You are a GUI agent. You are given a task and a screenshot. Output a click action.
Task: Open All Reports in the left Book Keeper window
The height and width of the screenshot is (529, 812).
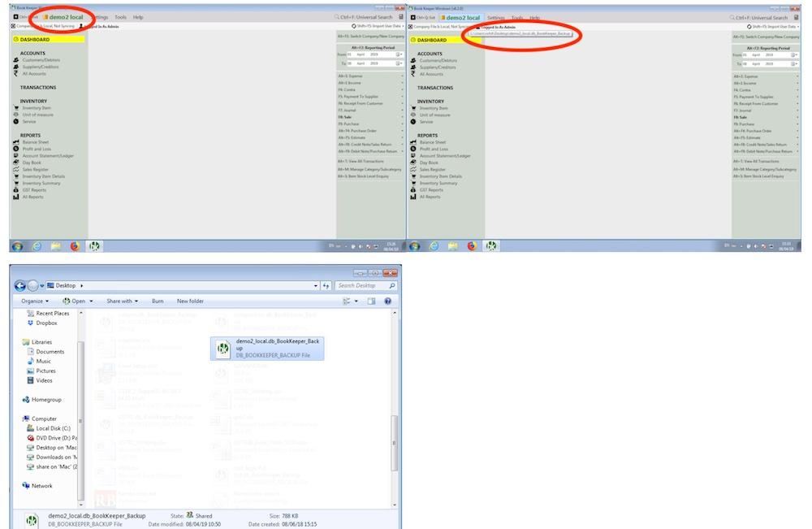point(32,197)
